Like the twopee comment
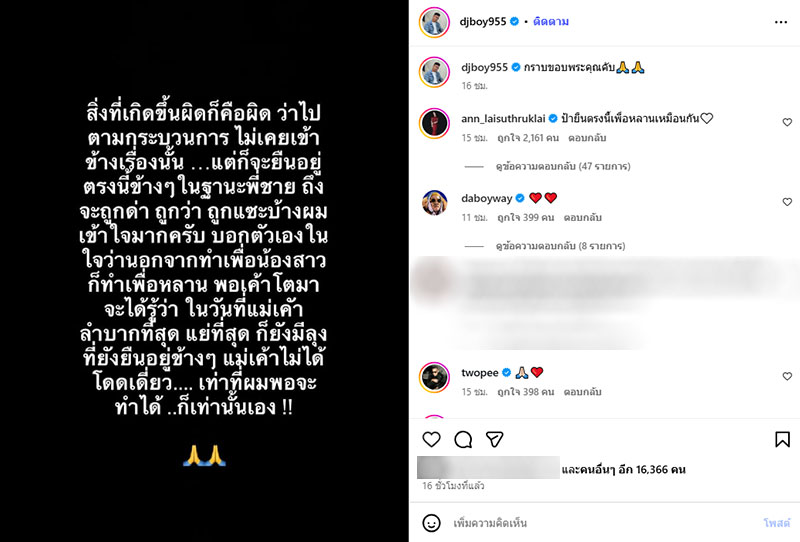 (787, 376)
